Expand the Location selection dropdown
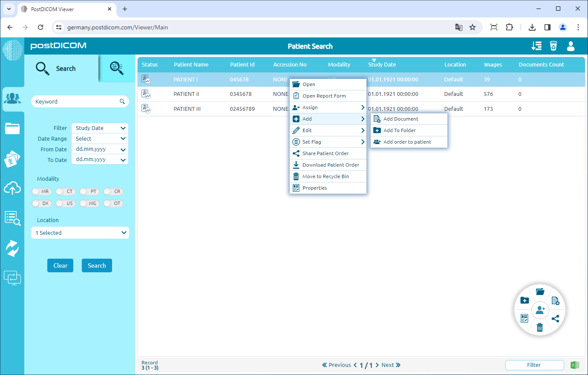This screenshot has width=588, height=375. pos(80,233)
